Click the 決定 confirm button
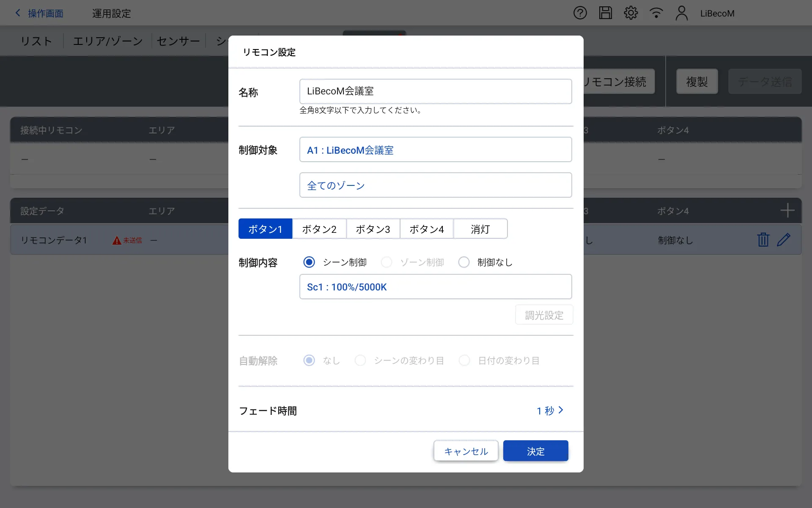 [535, 451]
